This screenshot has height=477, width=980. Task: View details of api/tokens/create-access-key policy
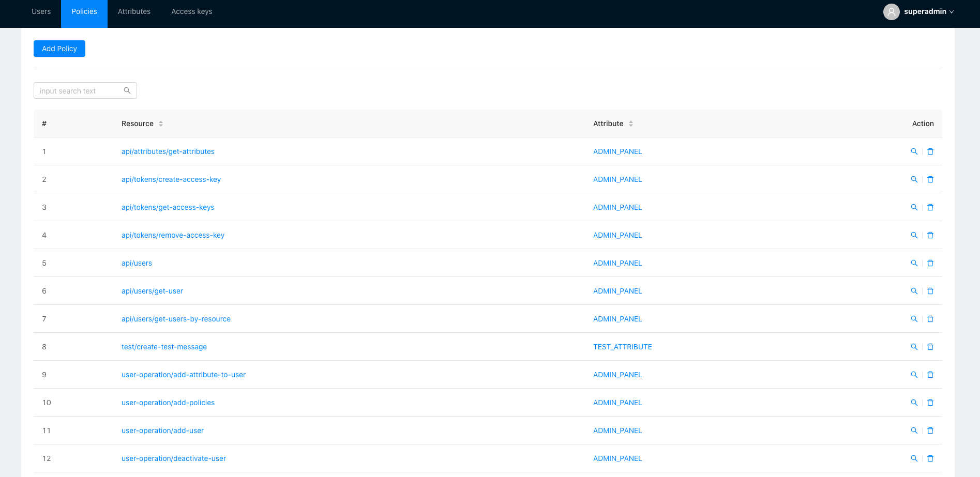click(914, 179)
